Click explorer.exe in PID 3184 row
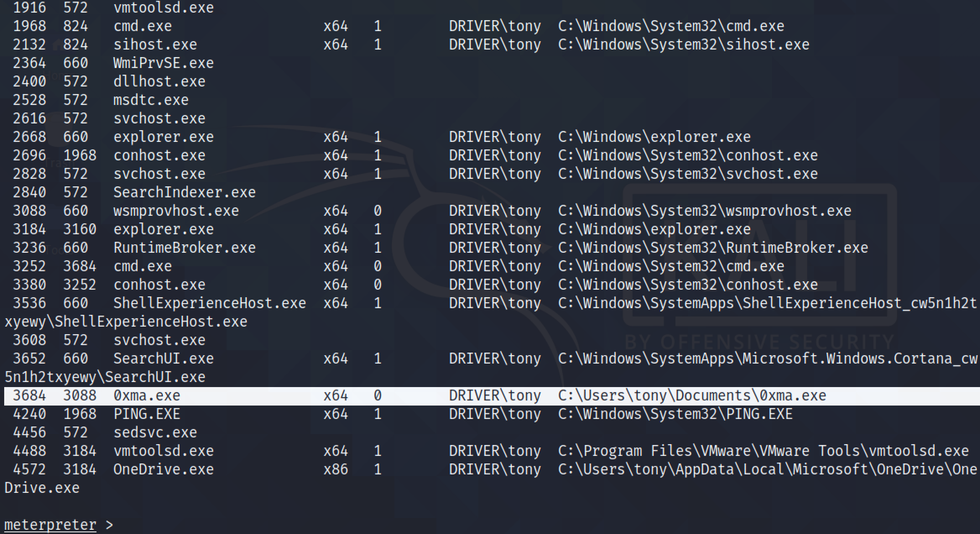The image size is (980, 534). (164, 229)
